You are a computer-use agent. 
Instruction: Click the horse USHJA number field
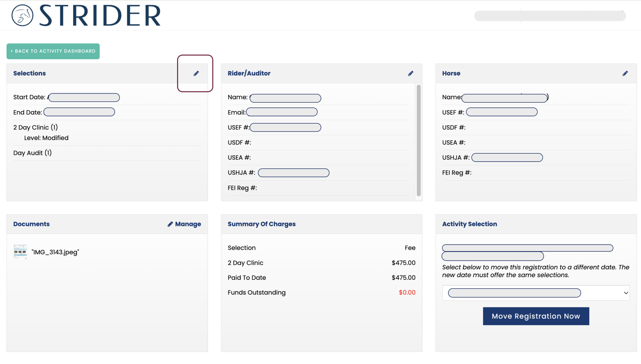click(507, 157)
